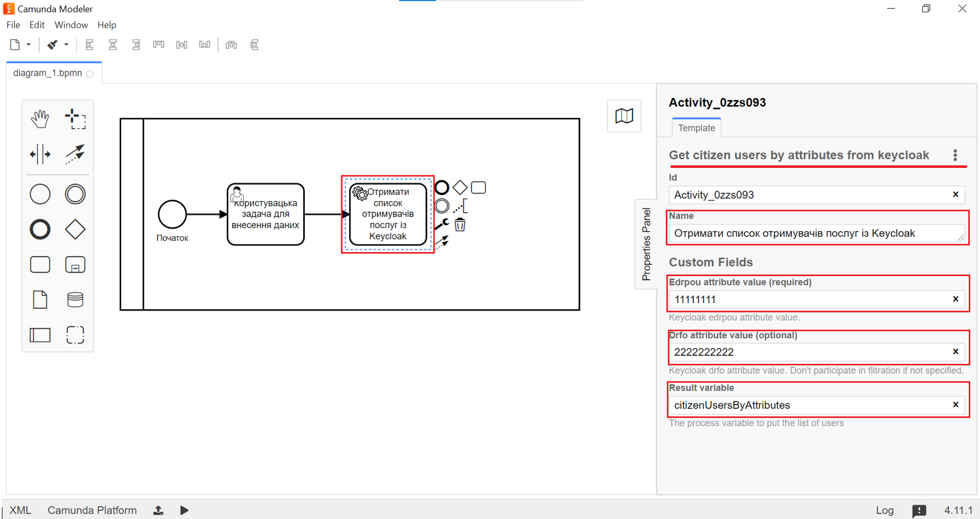This screenshot has height=519, width=980.
Task: Delete selected task with trash icon
Action: [460, 224]
